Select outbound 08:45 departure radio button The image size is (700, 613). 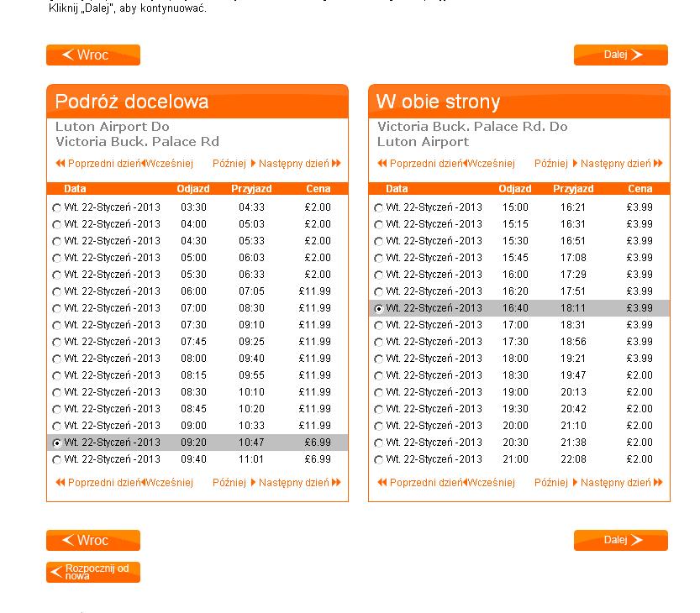(x=56, y=410)
